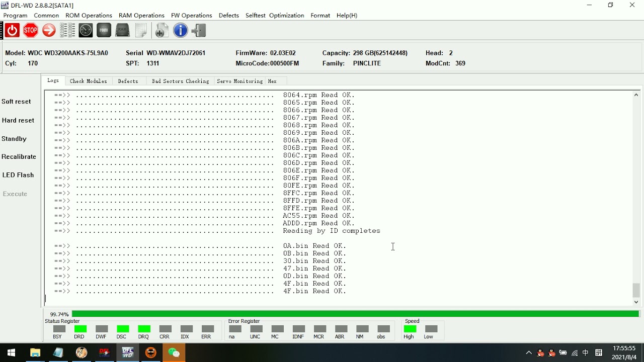Click the 99.74% progress label
Image resolution: width=644 pixels, height=362 pixels.
[59, 314]
